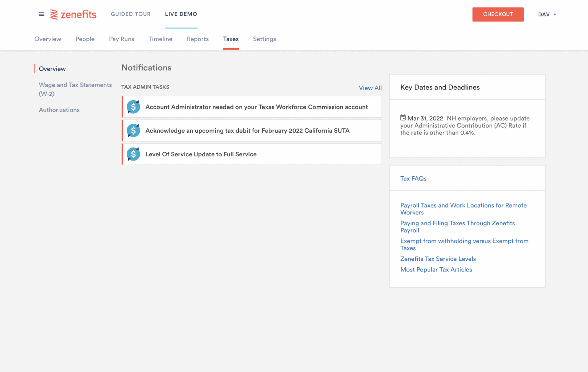This screenshot has height=372, width=588.
Task: Open the Guided Tour section
Action: (x=131, y=14)
